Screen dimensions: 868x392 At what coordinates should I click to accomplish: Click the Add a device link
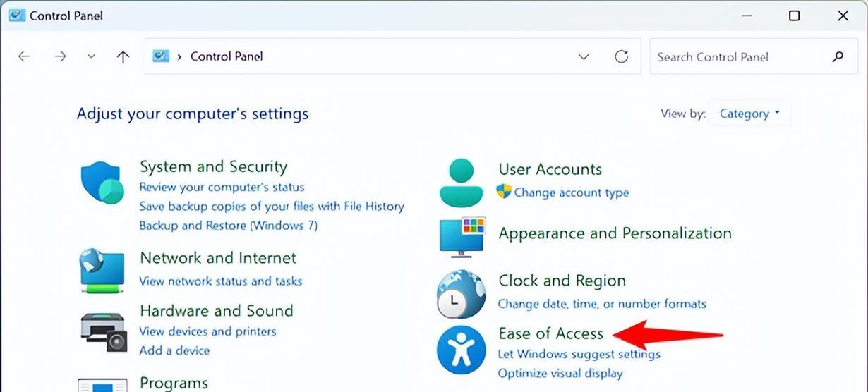pos(174,350)
